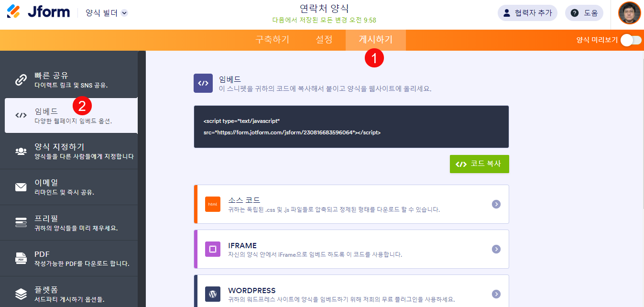The height and width of the screenshot is (307, 644).
Task: Click the purple embed icon in the 임베드 header
Action: (x=203, y=83)
